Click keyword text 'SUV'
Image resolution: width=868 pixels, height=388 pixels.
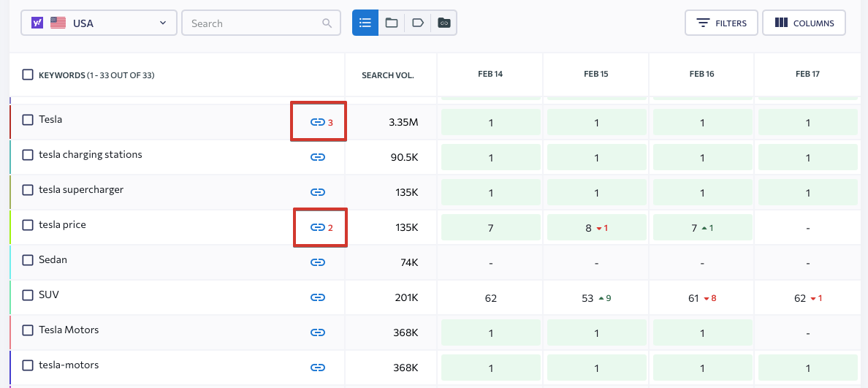click(49, 295)
